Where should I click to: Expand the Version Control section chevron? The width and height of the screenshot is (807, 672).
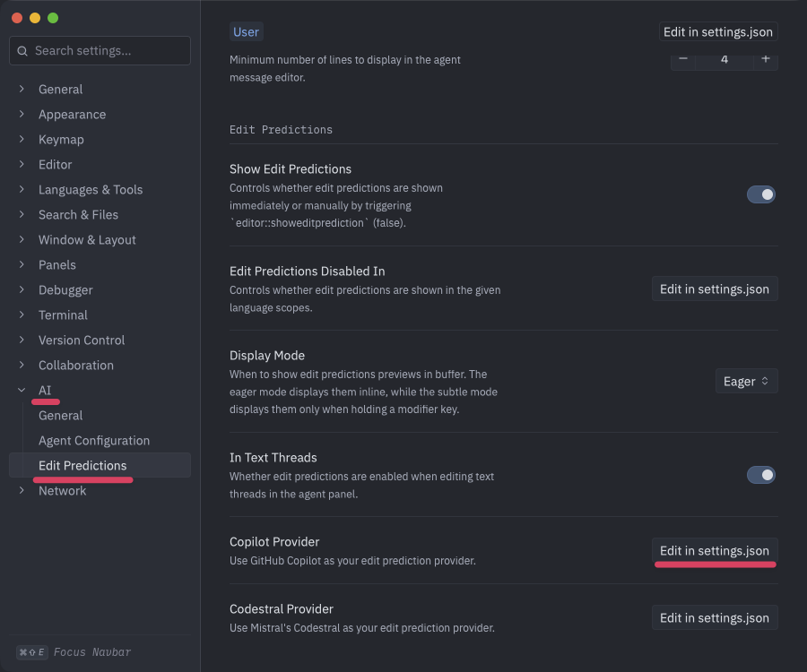point(22,340)
